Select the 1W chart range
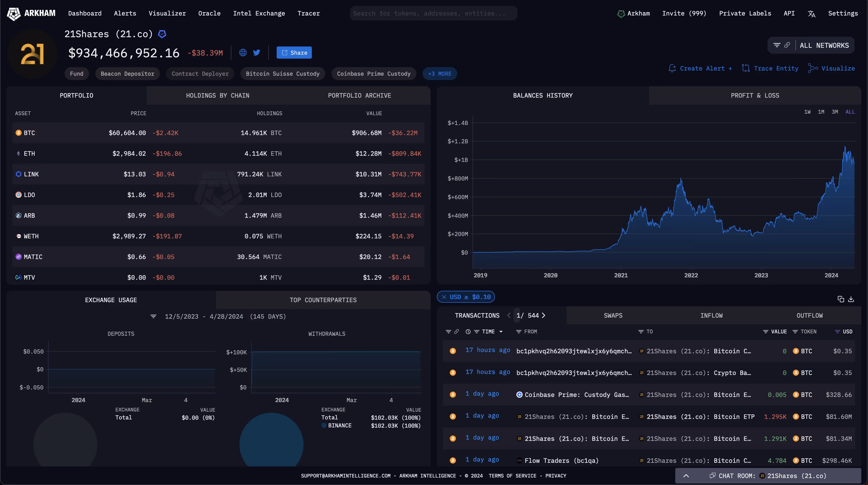 click(807, 112)
